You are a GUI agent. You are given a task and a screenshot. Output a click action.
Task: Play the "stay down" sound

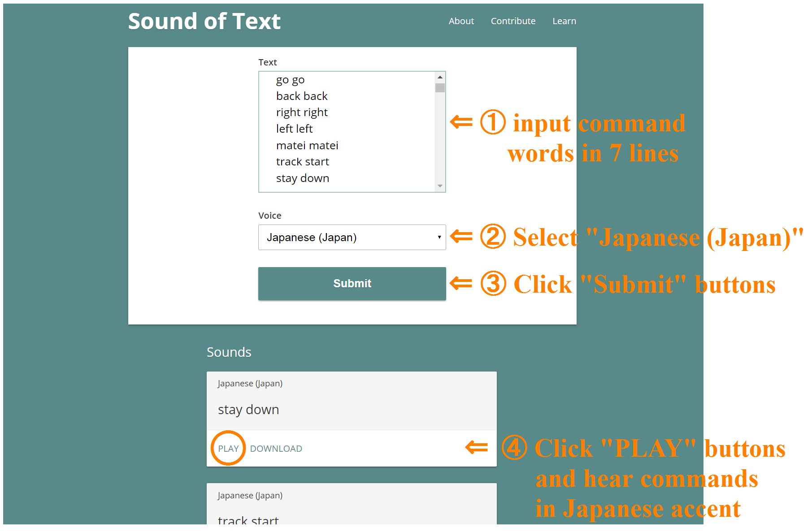228,448
